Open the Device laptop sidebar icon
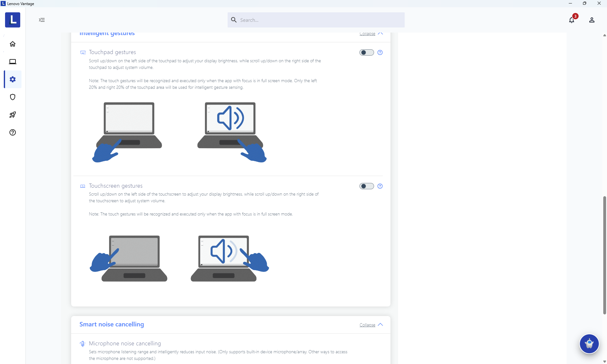Screen dimensions: 607x364 [13, 62]
